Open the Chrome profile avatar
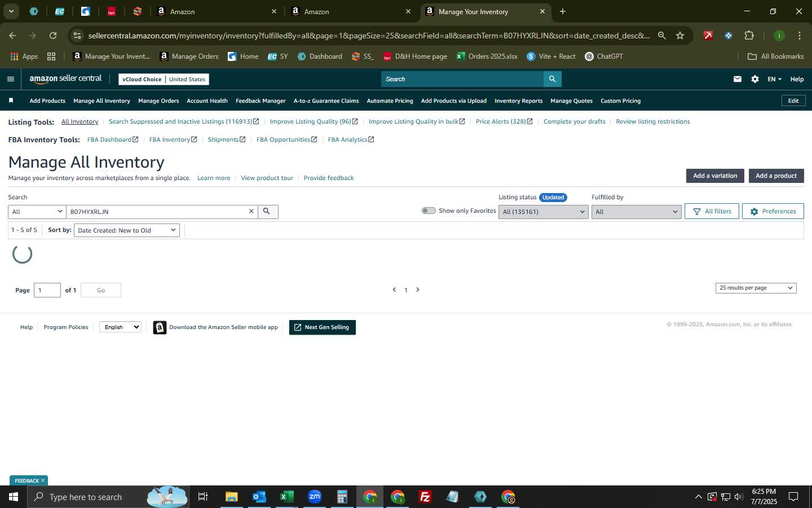Image resolution: width=812 pixels, height=508 pixels. (779, 36)
